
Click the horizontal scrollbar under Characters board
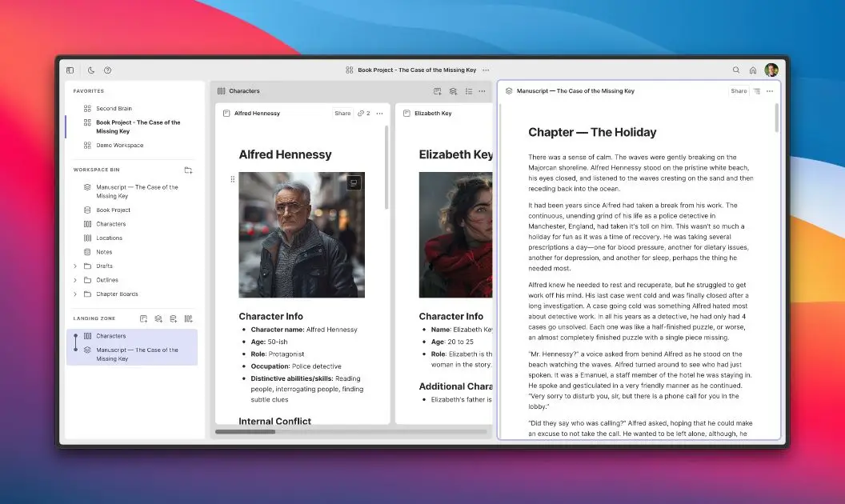pos(245,432)
